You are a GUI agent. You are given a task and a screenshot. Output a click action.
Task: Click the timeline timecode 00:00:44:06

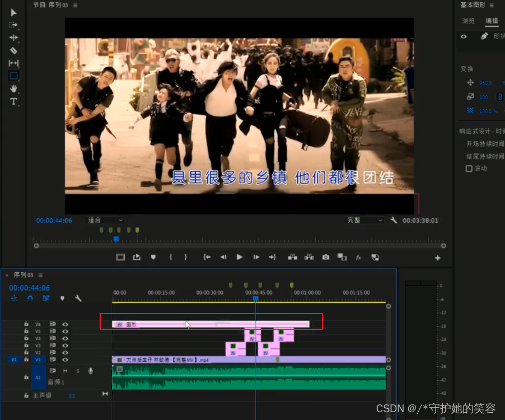29,288
